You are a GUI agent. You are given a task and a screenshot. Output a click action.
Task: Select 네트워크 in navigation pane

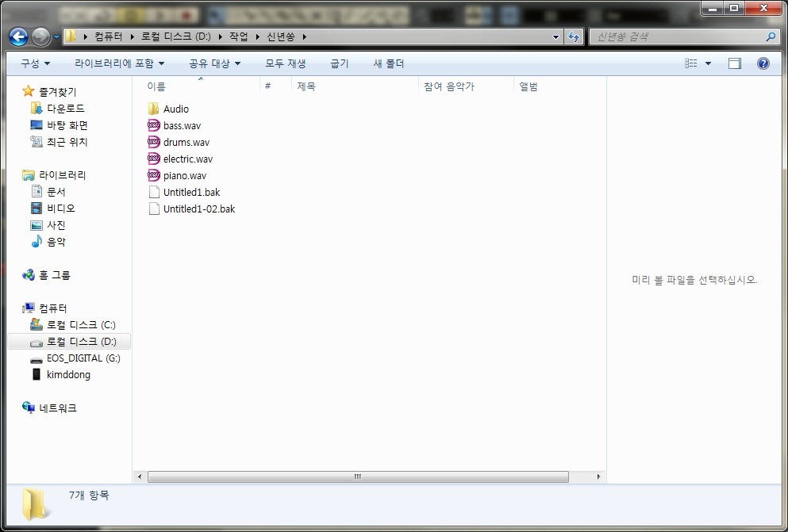58,408
